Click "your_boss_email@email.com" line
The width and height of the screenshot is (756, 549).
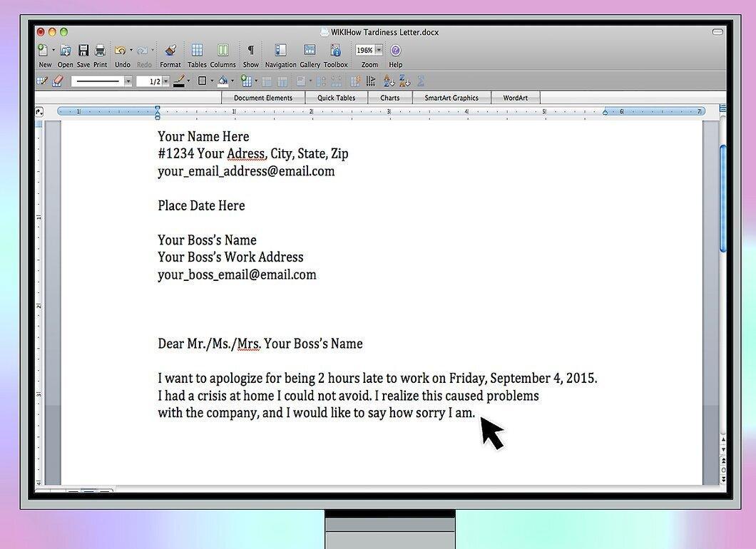click(x=237, y=274)
